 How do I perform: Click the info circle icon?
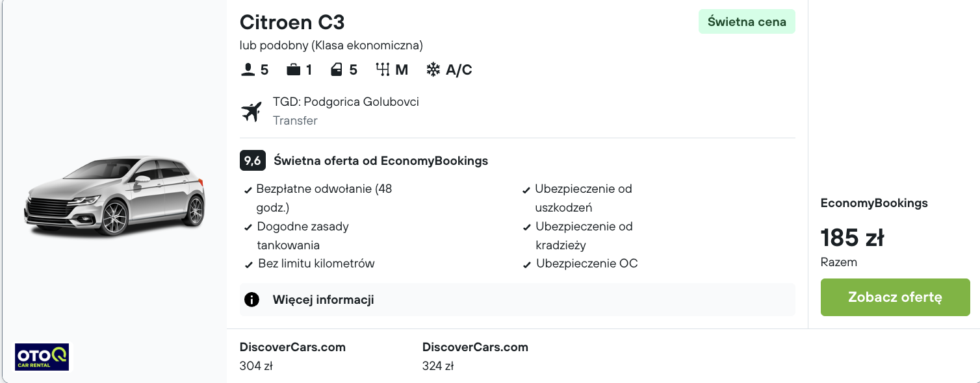click(251, 299)
